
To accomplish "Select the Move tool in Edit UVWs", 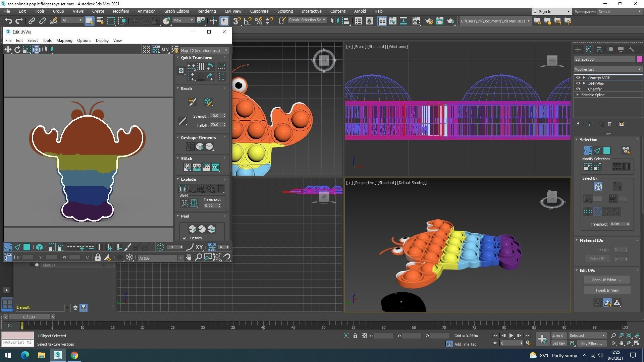I will click(x=8, y=50).
